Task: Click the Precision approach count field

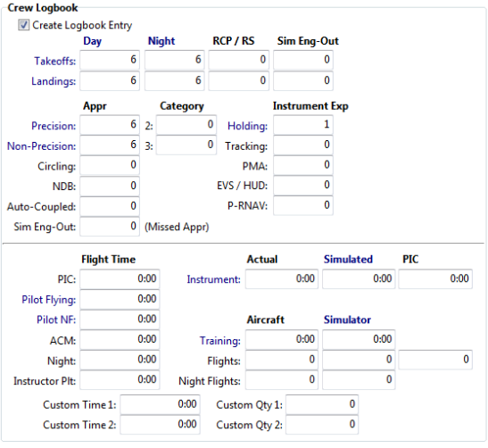Action: click(110, 125)
